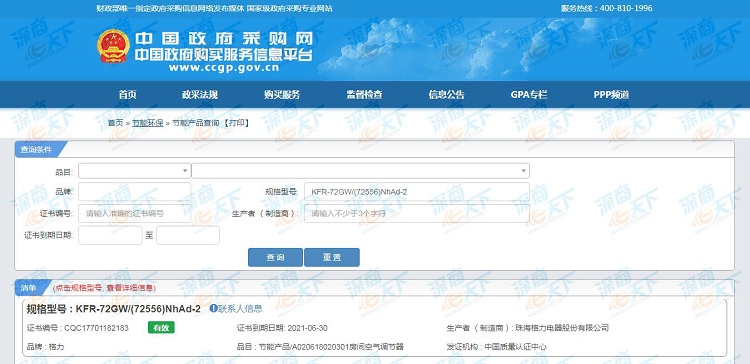
Task: Open the 联系人信息 contact link
Action: coord(240,309)
